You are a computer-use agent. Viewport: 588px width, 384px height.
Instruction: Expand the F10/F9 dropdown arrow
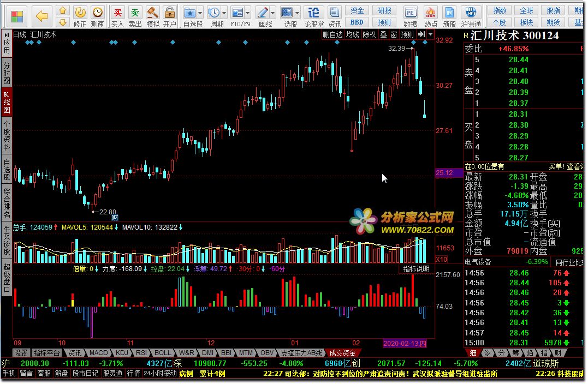coord(247,13)
